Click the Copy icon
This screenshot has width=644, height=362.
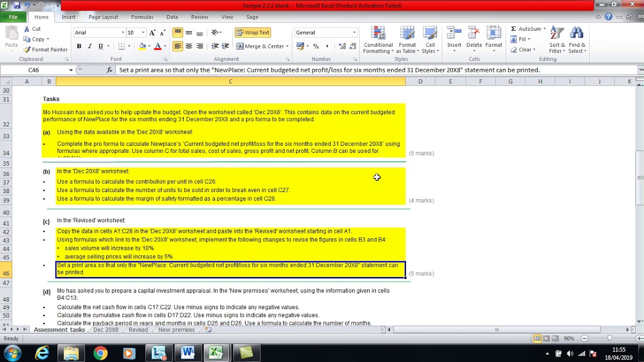click(x=27, y=39)
